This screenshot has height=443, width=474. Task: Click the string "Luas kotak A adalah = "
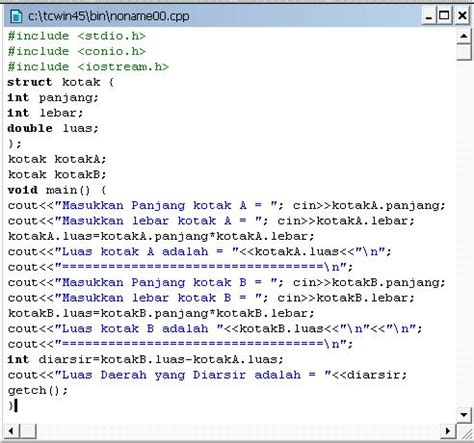click(147, 252)
